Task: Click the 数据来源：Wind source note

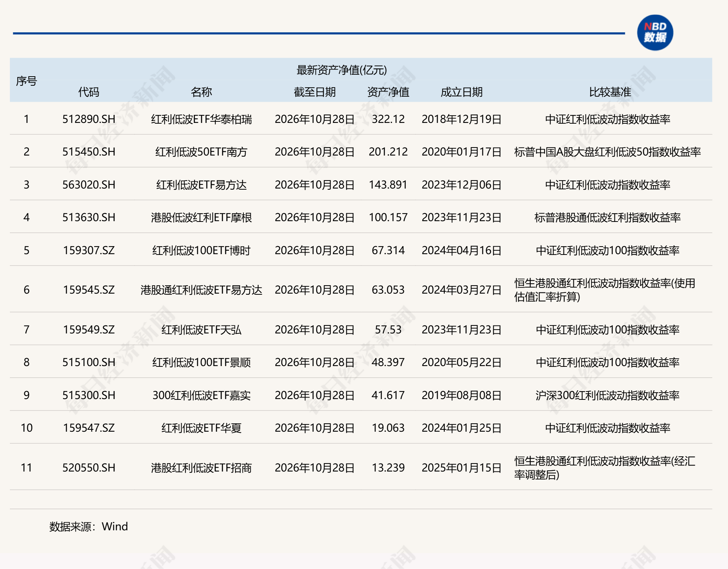Action: [x=89, y=527]
